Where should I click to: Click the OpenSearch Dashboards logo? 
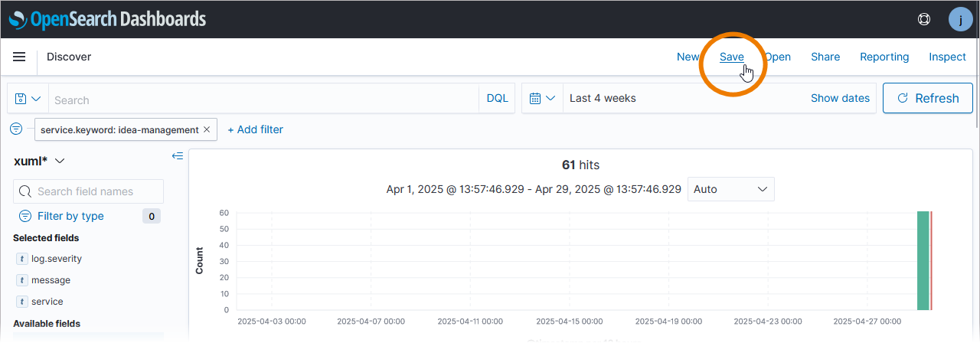coord(107,19)
